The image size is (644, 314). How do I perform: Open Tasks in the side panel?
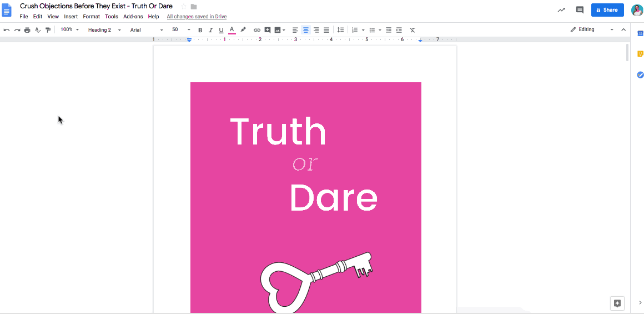click(640, 75)
